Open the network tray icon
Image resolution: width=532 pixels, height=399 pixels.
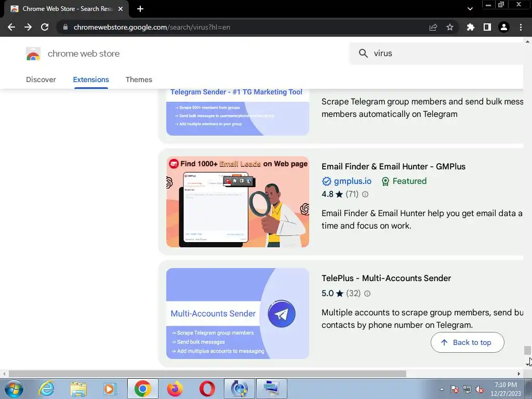coord(467,390)
